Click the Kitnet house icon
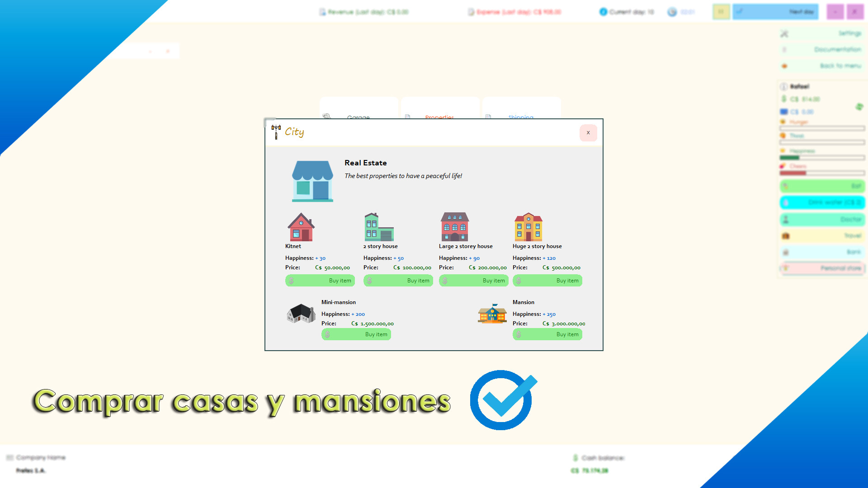Screen dimensions: 868x488 [301, 227]
